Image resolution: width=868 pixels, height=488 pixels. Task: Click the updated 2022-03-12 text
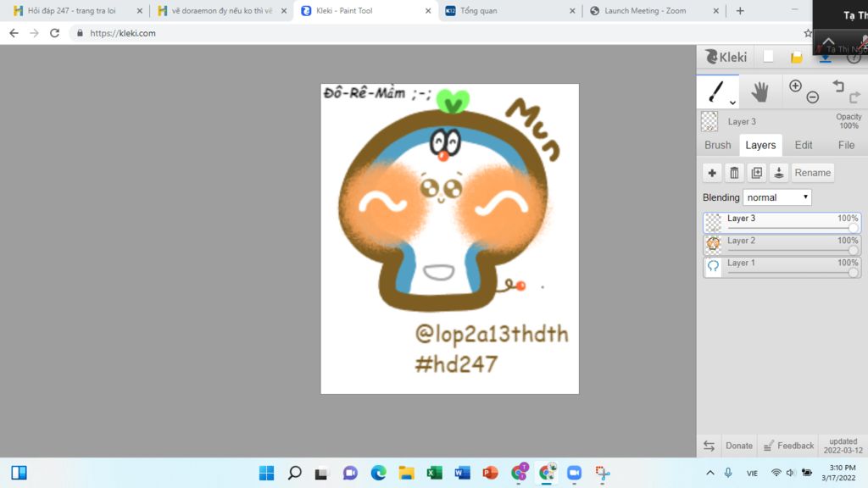point(843,446)
